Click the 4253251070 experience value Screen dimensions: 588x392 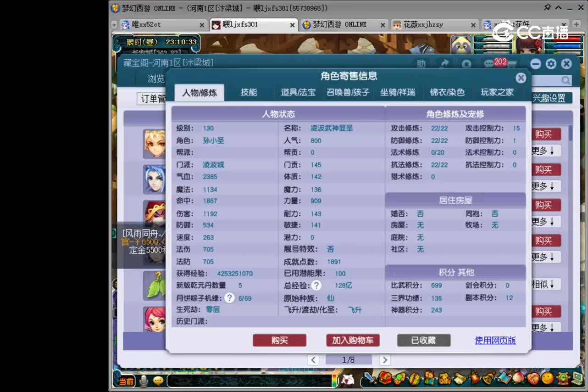[235, 274]
